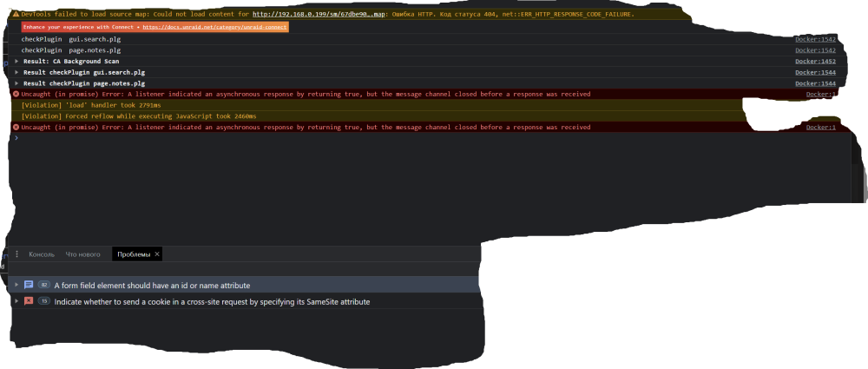Select the Проблемы tab
The height and width of the screenshot is (369, 868).
coord(134,254)
